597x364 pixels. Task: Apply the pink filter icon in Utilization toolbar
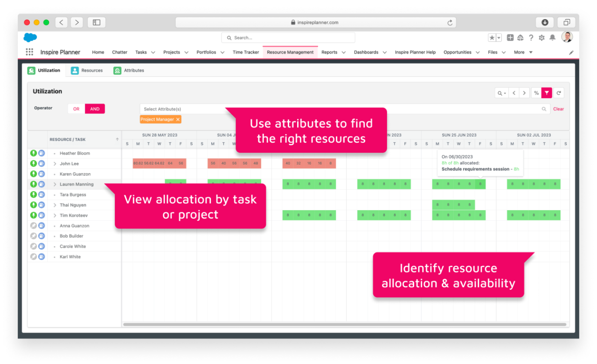(547, 93)
